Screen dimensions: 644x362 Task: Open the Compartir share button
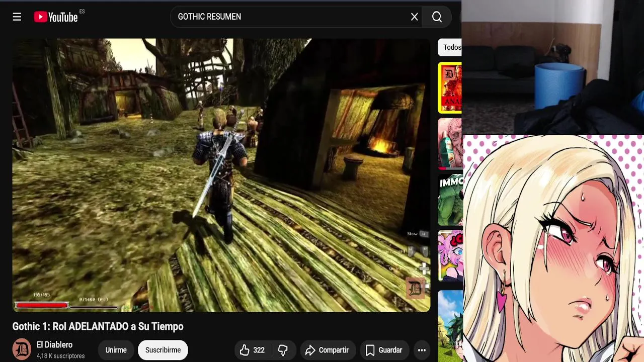(x=328, y=350)
